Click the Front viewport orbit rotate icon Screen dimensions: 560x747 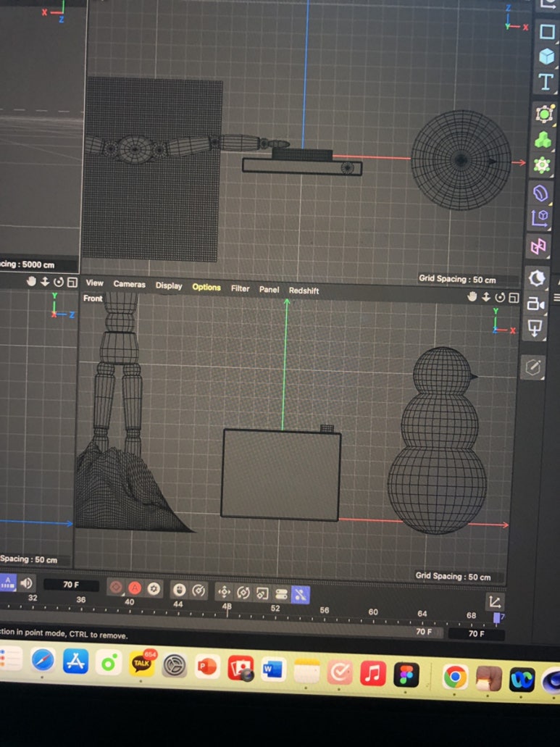(500, 297)
